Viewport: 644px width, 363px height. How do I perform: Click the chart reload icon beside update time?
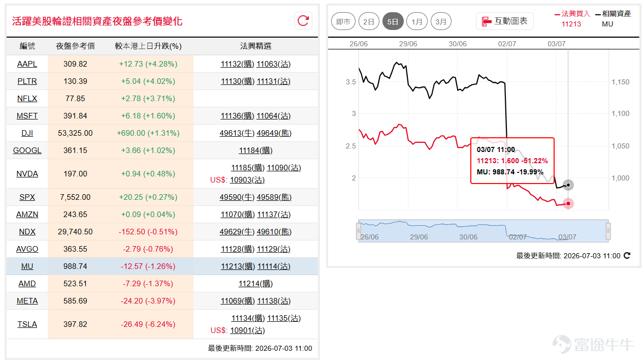(x=627, y=256)
